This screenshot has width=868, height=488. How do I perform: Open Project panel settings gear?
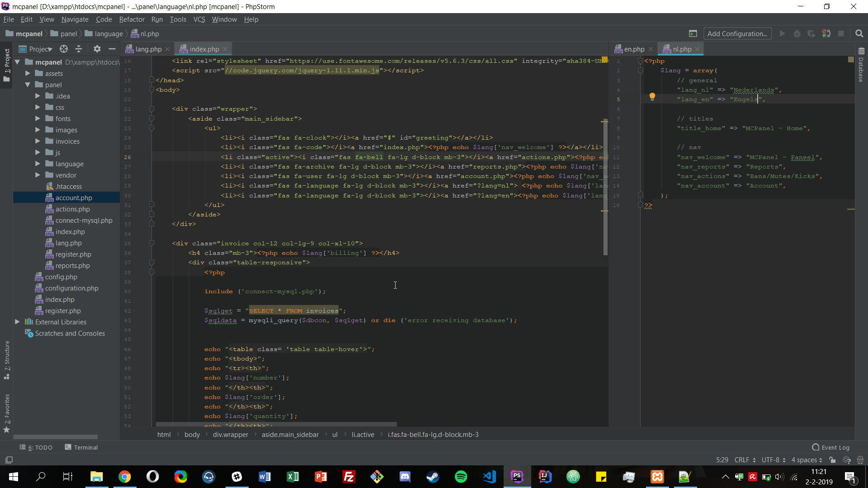click(x=97, y=49)
